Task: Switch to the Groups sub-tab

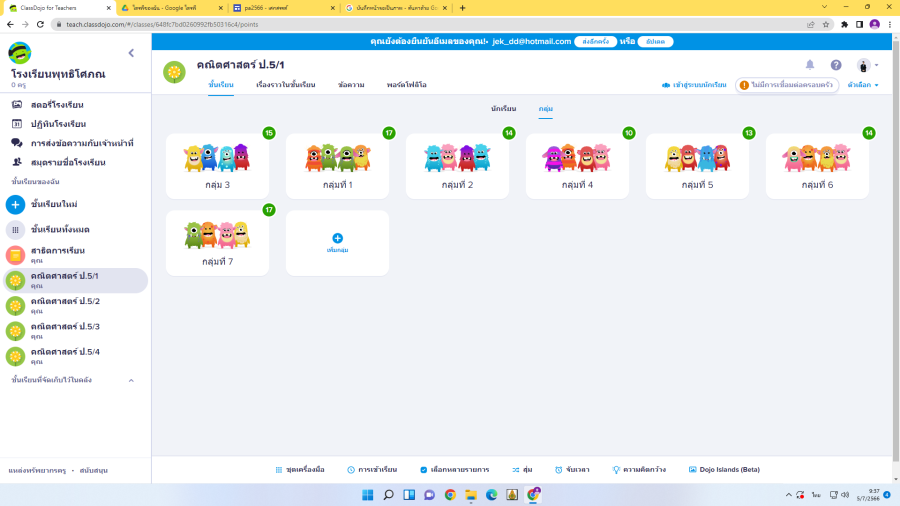Action: [x=545, y=108]
